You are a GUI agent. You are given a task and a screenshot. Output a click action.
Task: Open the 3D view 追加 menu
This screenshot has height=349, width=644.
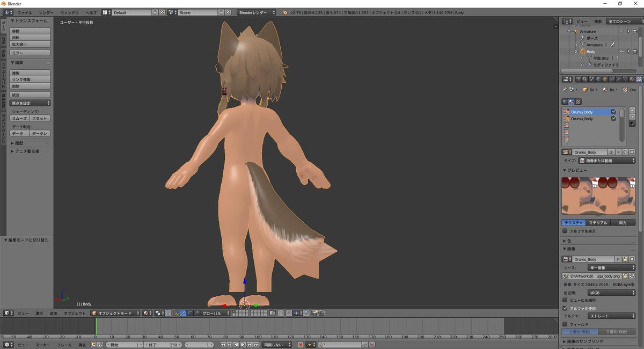click(53, 313)
